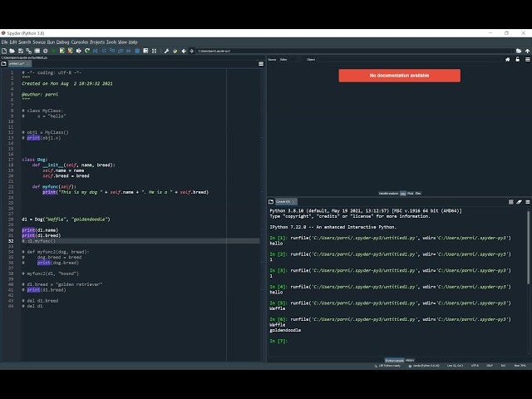The width and height of the screenshot is (532, 399).
Task: Continue debug execution with double-arrow icon
Action: 129,51
